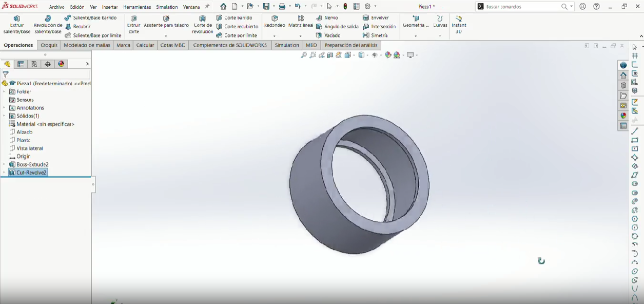Expand the Cut-Revolve2 feature node
The width and height of the screenshot is (644, 304).
pos(4,173)
